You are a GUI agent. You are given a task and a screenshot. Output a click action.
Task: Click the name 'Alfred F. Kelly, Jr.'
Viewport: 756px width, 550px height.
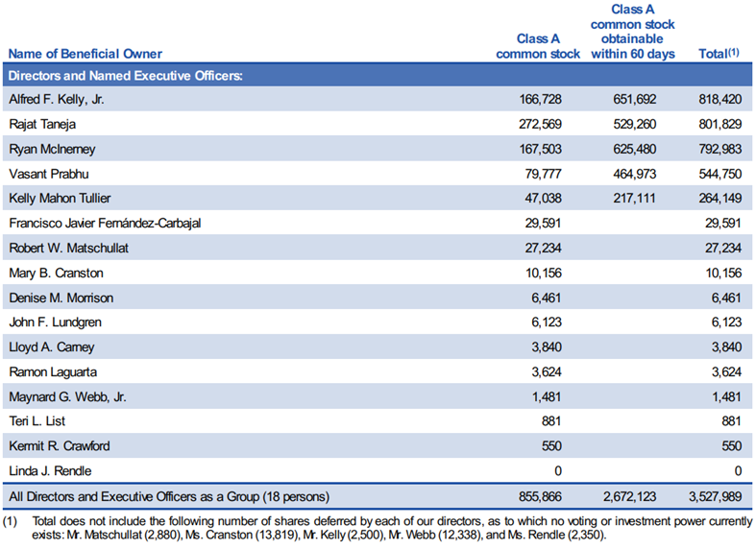click(57, 100)
